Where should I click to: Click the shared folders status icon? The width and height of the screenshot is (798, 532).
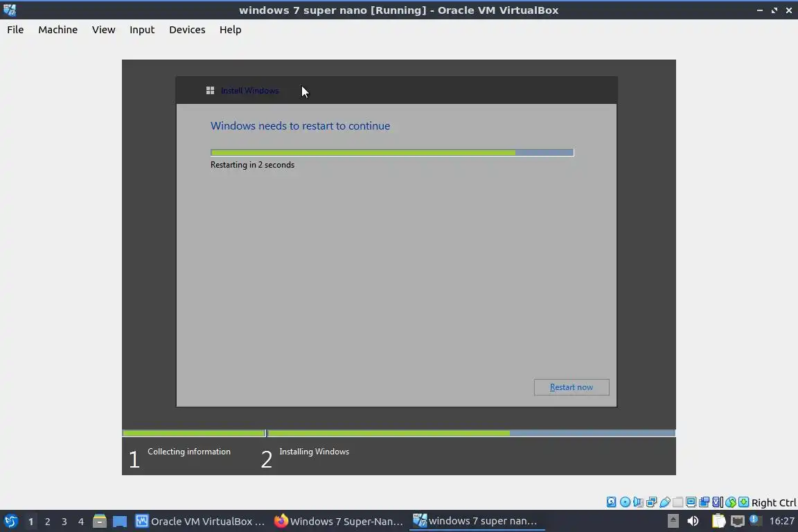coord(678,502)
